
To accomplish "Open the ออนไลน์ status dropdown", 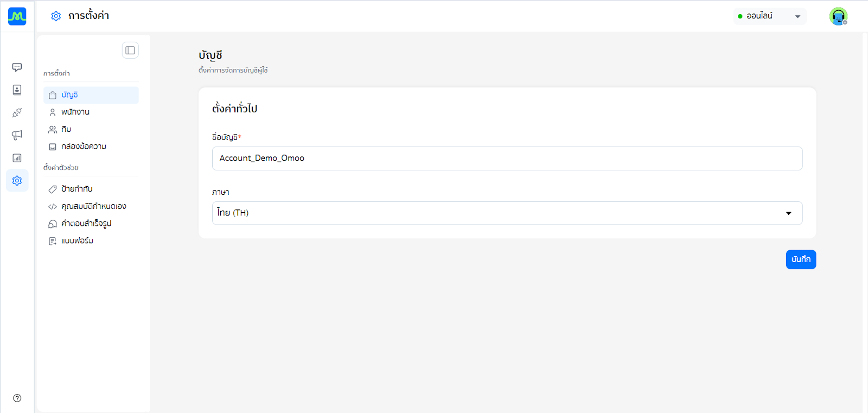I will (770, 16).
